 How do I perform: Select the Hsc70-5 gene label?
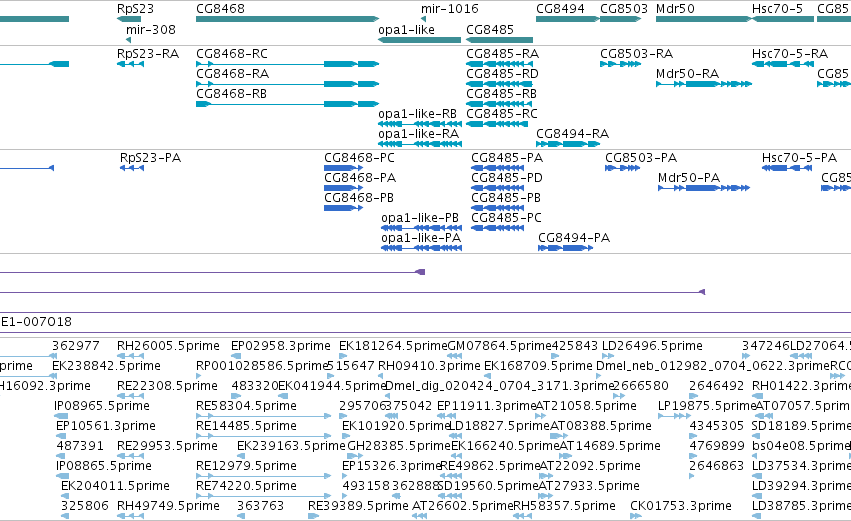pos(777,9)
